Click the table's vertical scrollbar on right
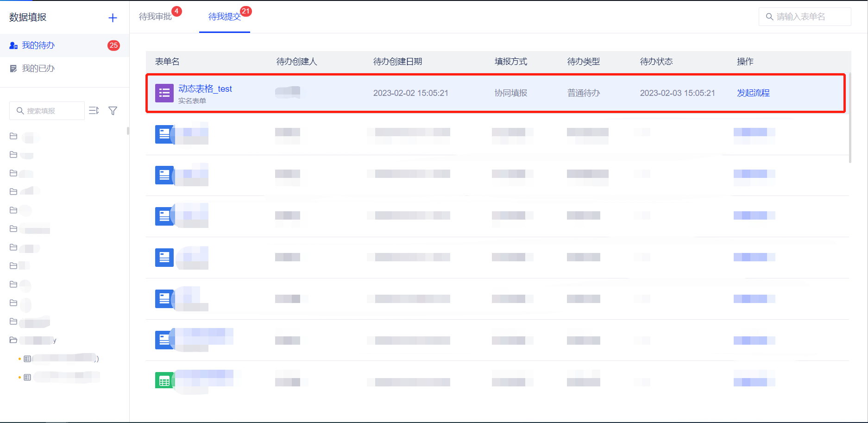 click(x=850, y=118)
